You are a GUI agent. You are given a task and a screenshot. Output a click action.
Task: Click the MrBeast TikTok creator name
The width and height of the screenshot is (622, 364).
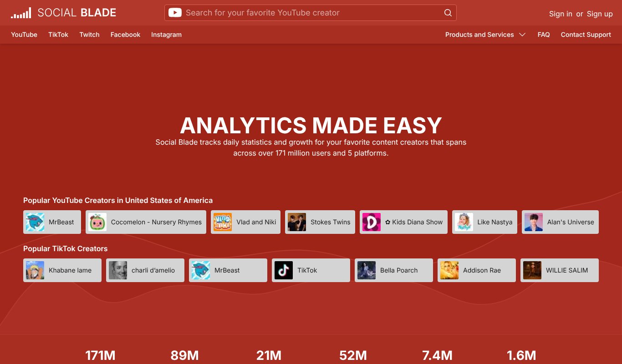pos(227,270)
